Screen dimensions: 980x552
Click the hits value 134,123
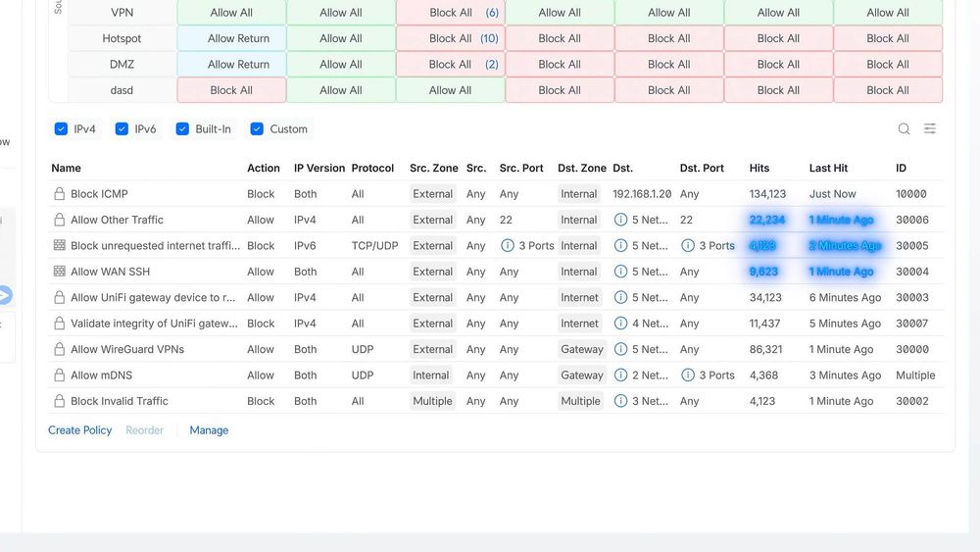767,194
